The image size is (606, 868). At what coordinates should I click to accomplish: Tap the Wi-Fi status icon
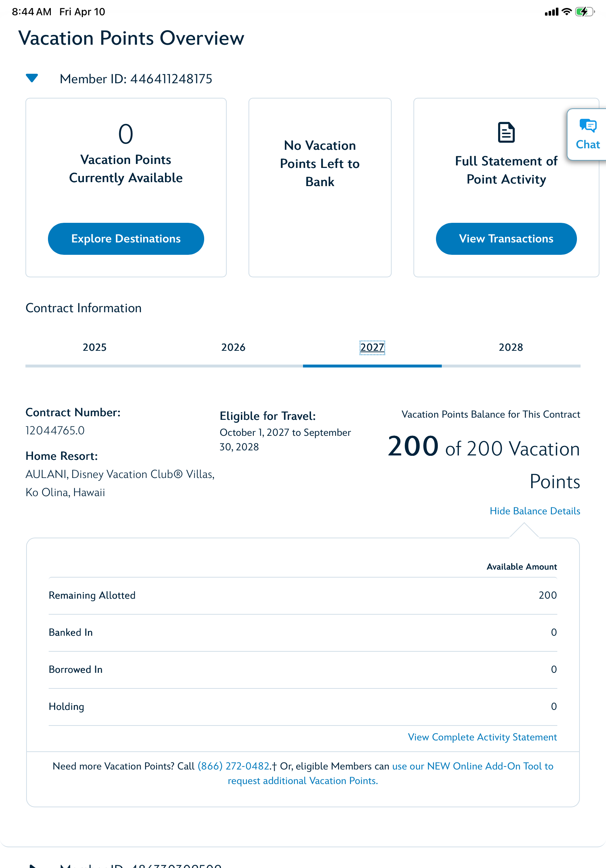pyautogui.click(x=566, y=12)
